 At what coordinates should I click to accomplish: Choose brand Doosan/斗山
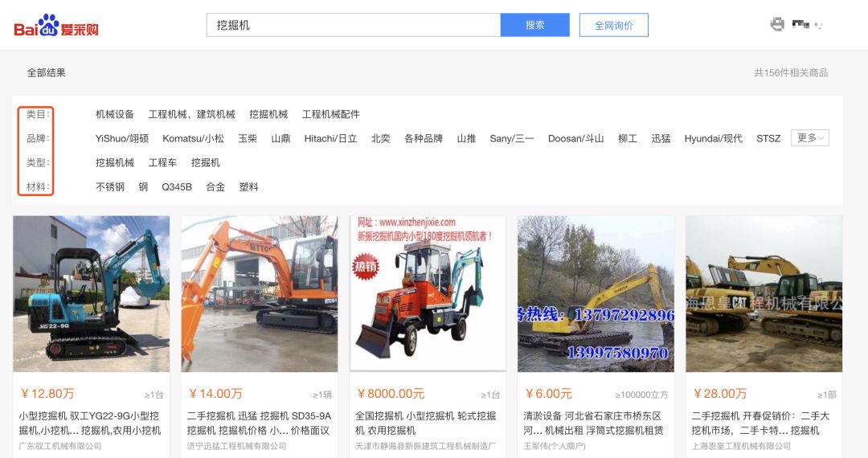point(575,138)
